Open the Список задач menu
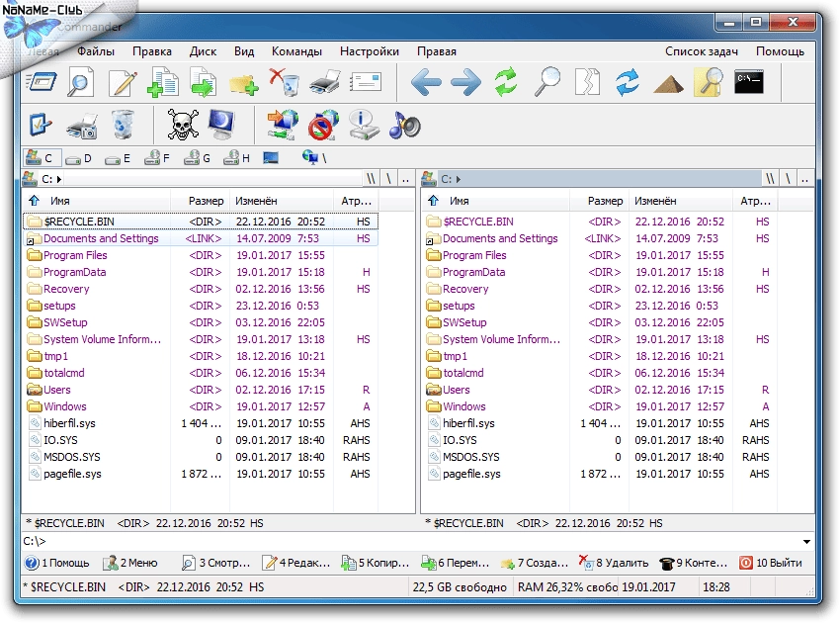840x624 pixels. 702,51
